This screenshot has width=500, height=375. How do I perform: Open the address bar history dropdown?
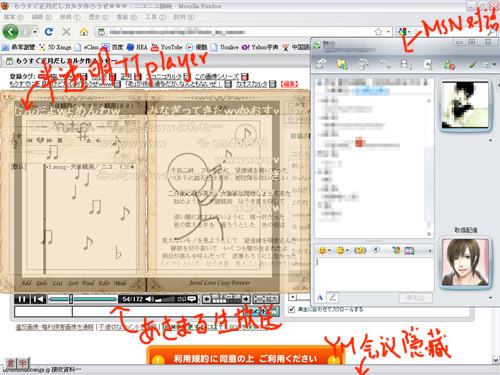click(x=388, y=32)
